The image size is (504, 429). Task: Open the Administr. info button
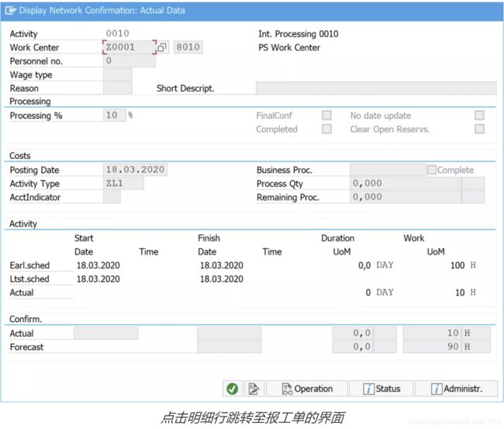pyautogui.click(x=457, y=389)
